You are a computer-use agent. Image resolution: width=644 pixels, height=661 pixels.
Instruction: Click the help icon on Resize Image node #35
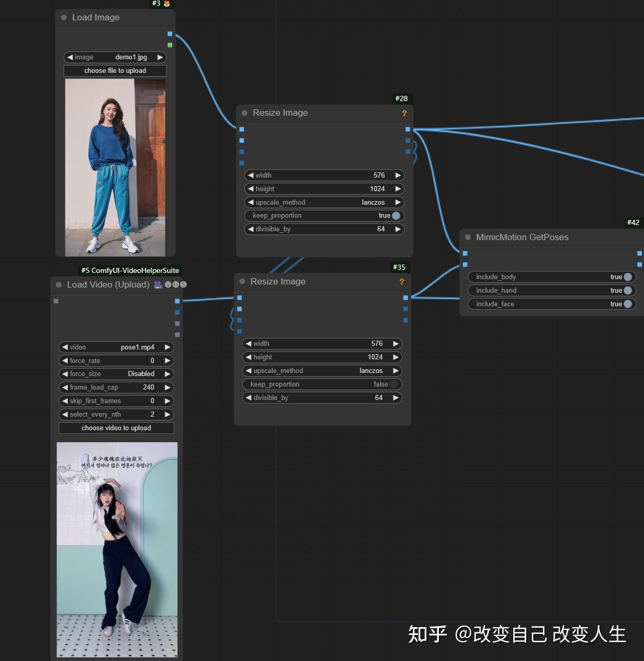tap(401, 282)
